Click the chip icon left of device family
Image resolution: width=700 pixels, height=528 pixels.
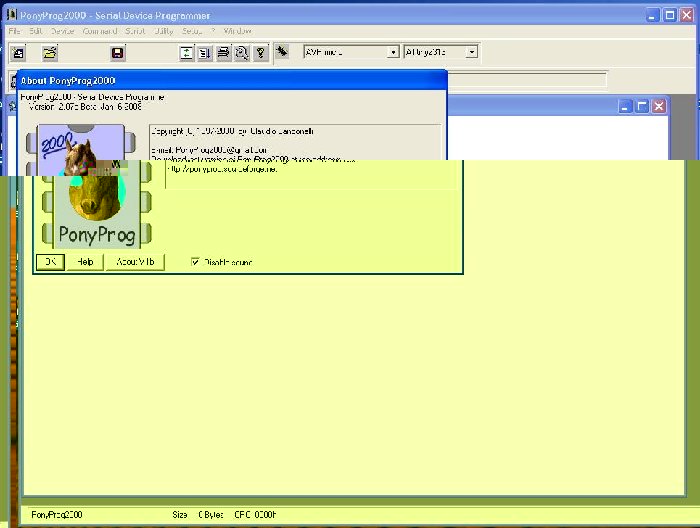pos(283,52)
